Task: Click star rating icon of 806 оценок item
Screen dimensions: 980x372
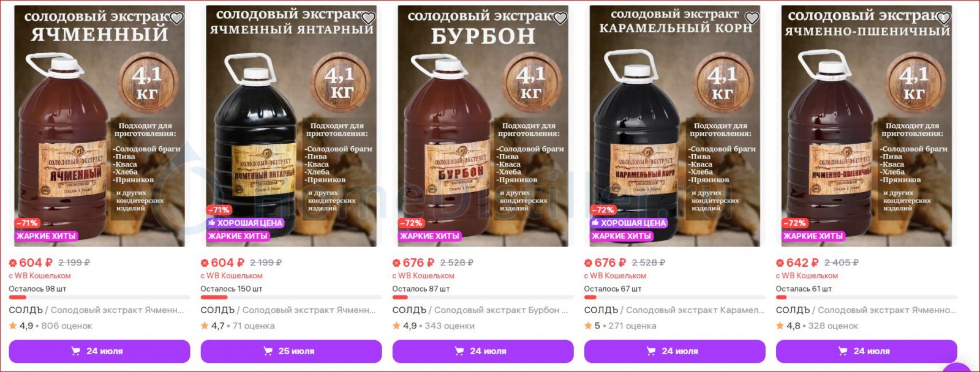Action: point(13,325)
